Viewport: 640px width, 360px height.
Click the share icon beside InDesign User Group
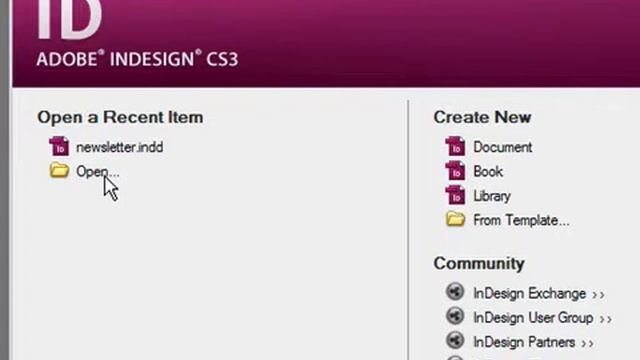coord(455,316)
